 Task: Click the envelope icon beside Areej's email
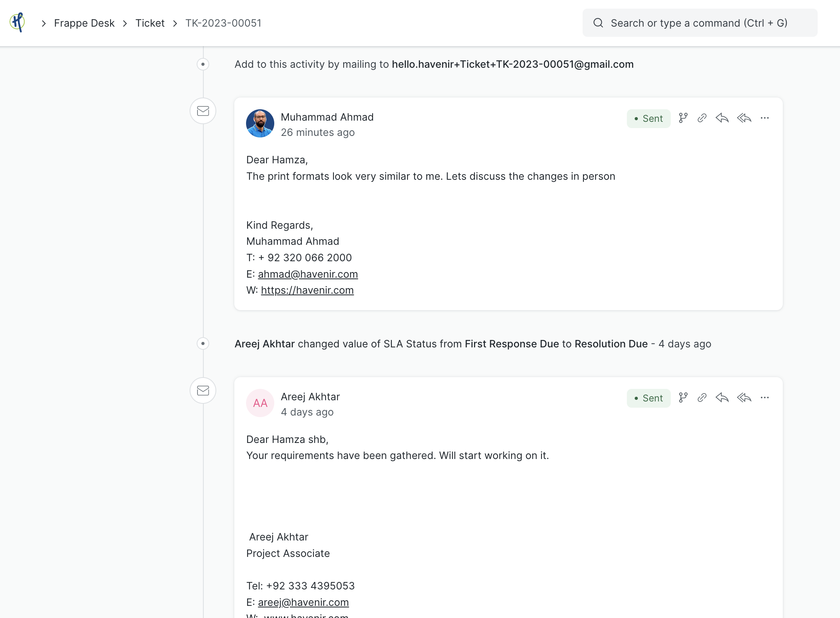[203, 390]
